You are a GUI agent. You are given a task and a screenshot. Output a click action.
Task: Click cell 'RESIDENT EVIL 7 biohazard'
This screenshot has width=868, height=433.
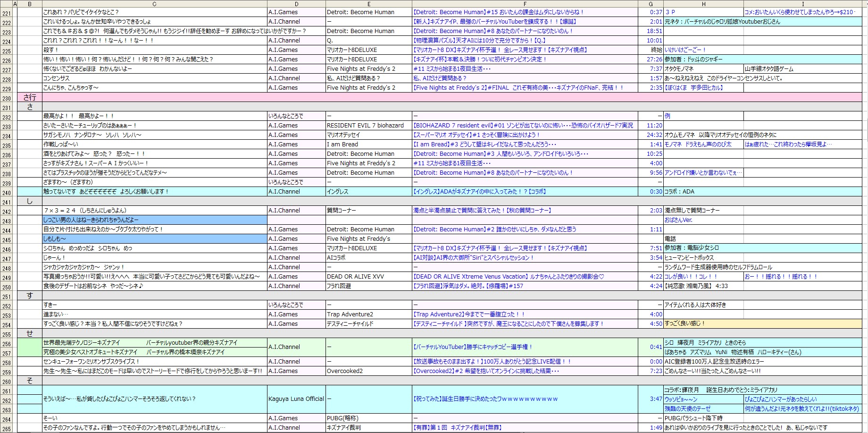coord(369,126)
